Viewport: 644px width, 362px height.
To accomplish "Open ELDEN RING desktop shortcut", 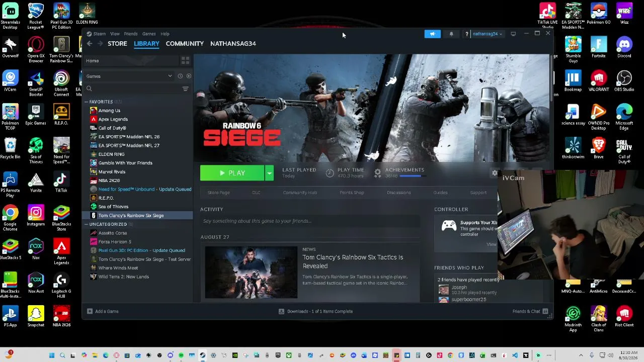I will click(x=87, y=14).
